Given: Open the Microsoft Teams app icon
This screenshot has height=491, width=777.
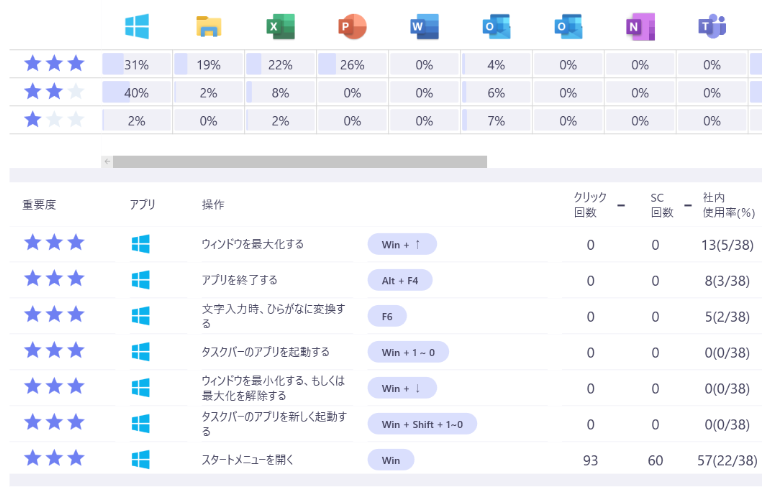Looking at the screenshot, I should (x=712, y=27).
